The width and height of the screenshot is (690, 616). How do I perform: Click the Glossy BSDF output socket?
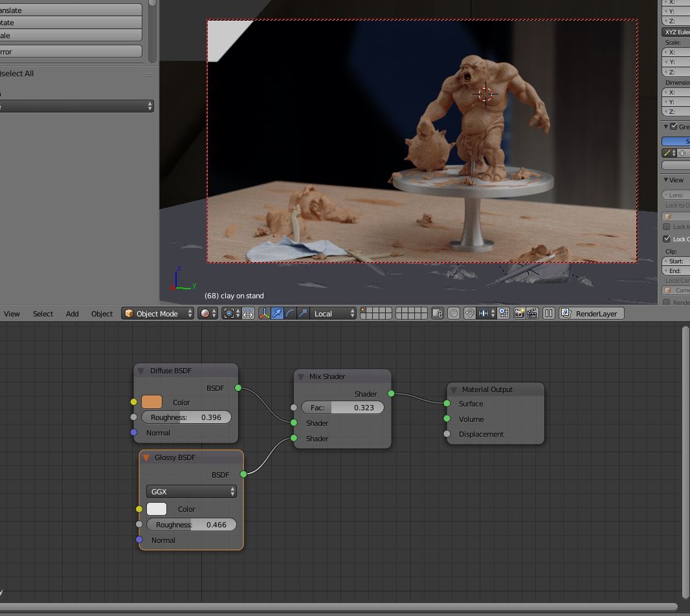243,474
